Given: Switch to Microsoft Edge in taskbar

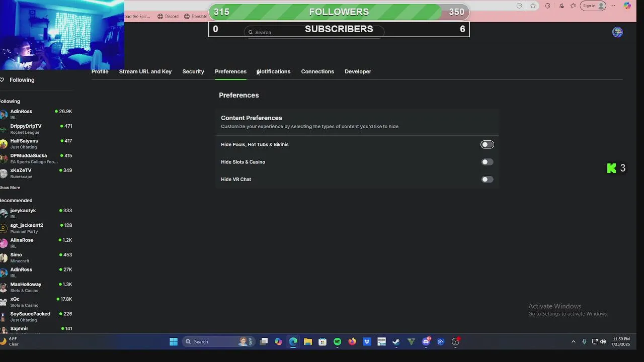Looking at the screenshot, I should pos(293,342).
